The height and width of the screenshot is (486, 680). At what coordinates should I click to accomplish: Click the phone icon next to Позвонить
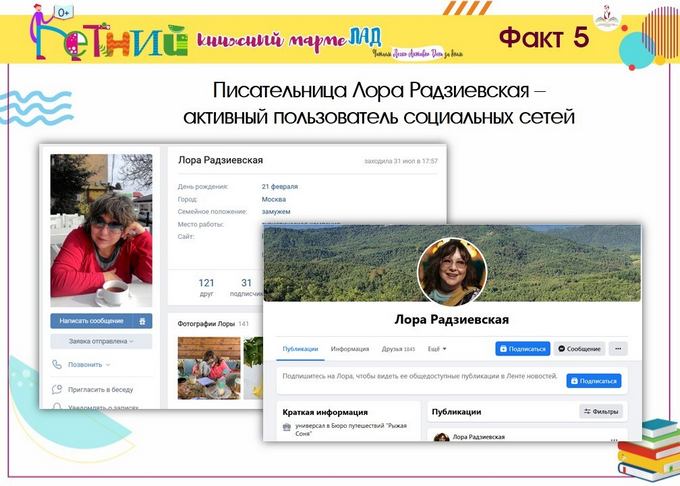coord(57,365)
